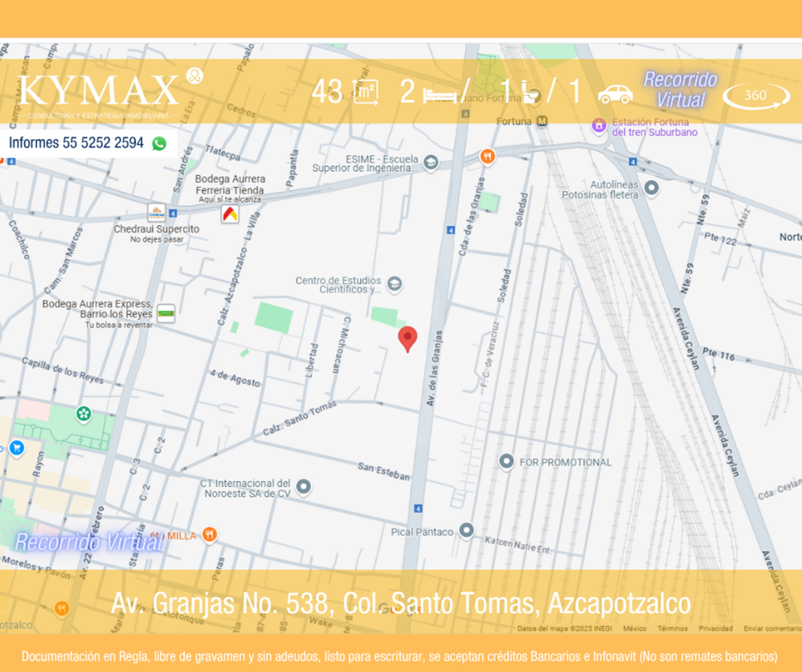
Task: Select the Fortuna metro station icon
Action: click(543, 122)
